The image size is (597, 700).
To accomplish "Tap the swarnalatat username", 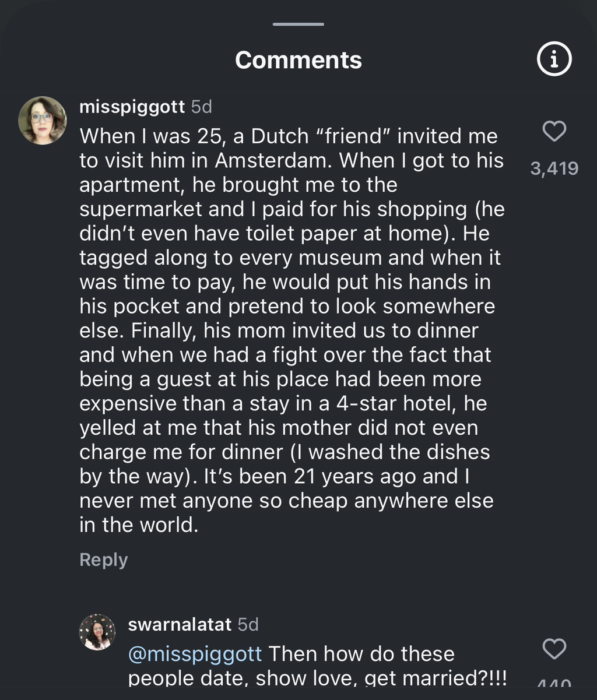I will point(180,625).
